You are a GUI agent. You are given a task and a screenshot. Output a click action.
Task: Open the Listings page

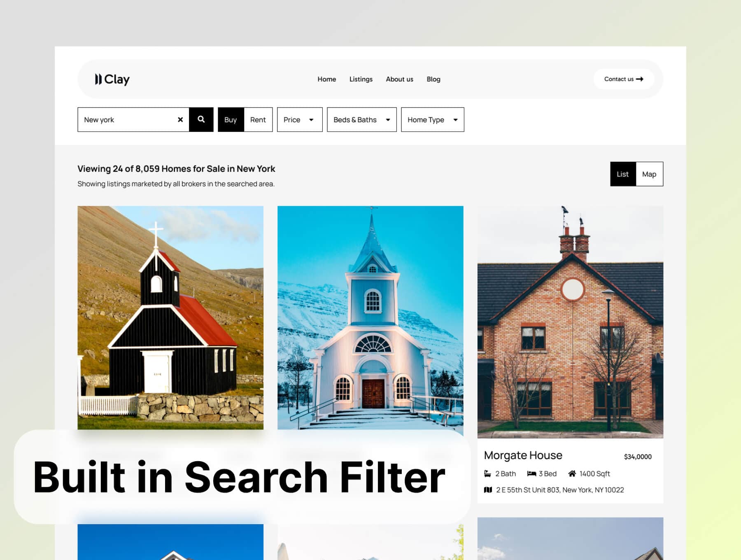(361, 79)
